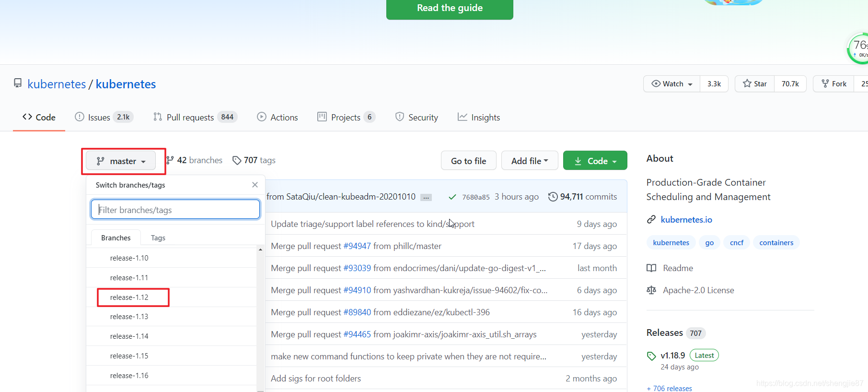Switch to the Tags tab
The image size is (868, 392).
(x=158, y=238)
